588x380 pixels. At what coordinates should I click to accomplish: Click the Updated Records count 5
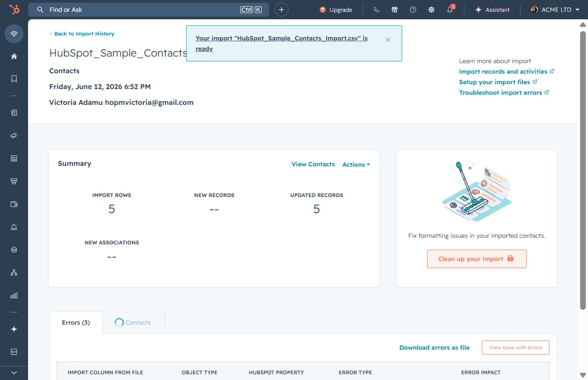tap(317, 209)
